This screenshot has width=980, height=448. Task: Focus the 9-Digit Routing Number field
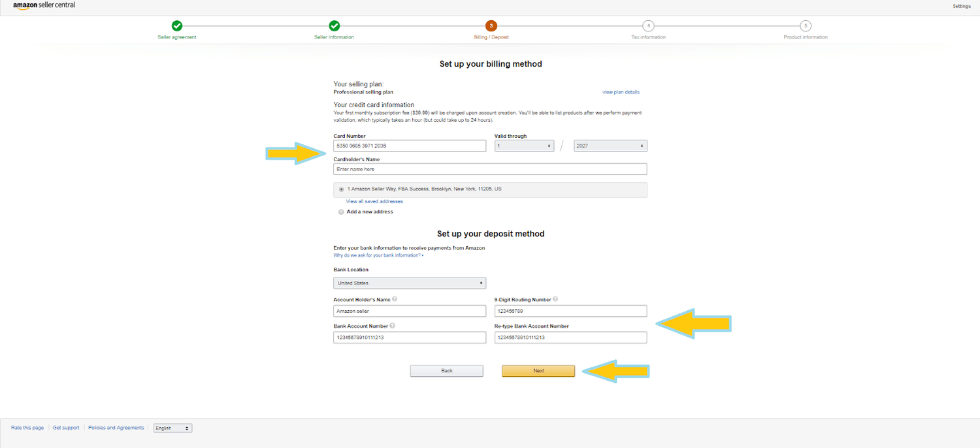pos(570,311)
